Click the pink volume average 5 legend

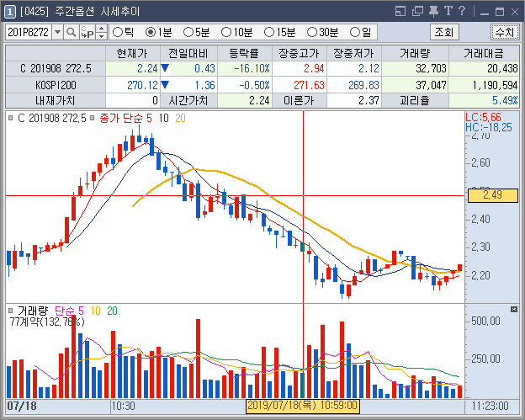(x=69, y=311)
